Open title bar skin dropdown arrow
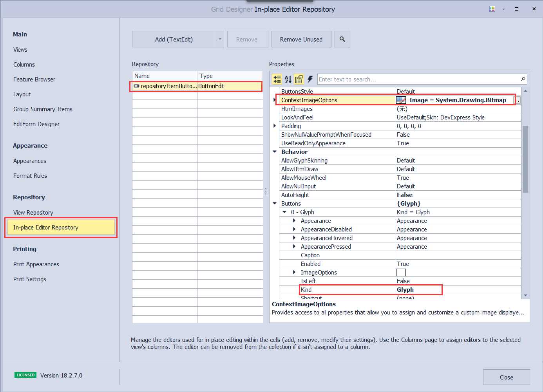This screenshot has height=392, width=543. [503, 9]
